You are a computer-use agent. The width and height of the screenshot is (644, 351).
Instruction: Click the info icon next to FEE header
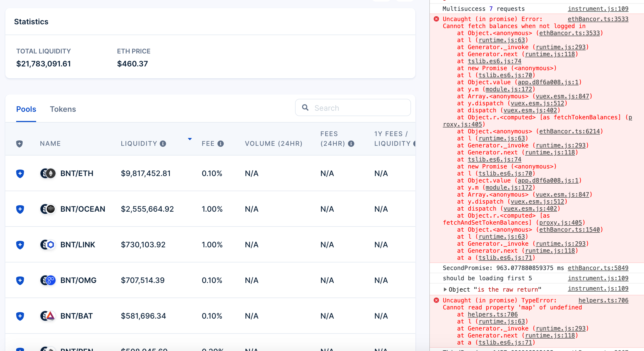(x=221, y=144)
